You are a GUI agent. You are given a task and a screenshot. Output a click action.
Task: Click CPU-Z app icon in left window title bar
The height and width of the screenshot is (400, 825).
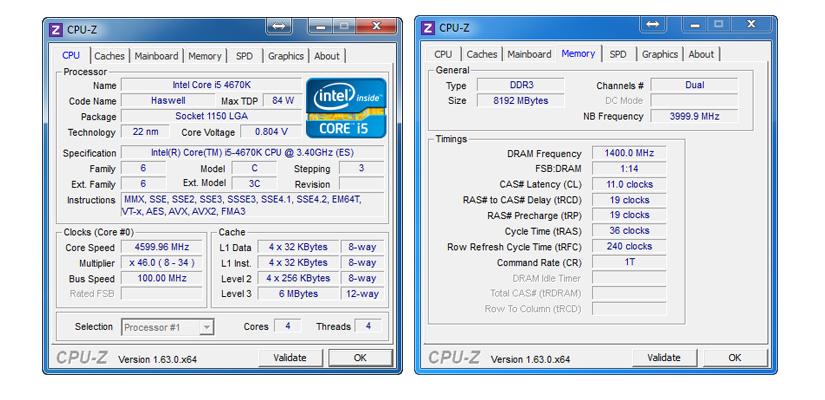pos(56,29)
